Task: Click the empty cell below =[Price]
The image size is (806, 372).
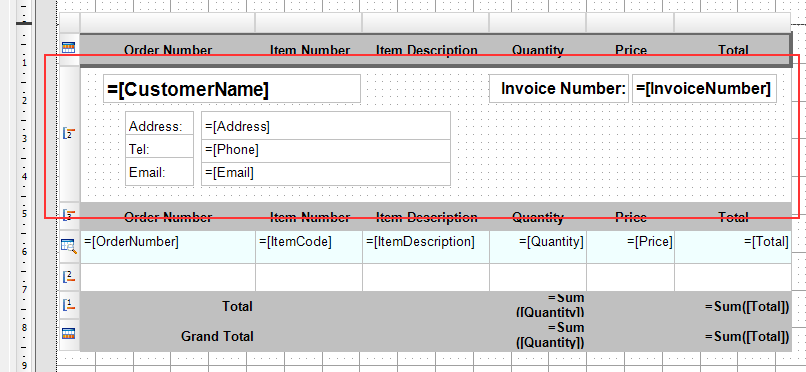Action: coord(630,277)
